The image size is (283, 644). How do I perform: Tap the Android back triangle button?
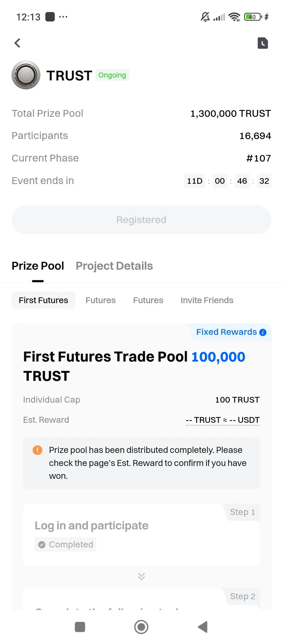click(203, 627)
